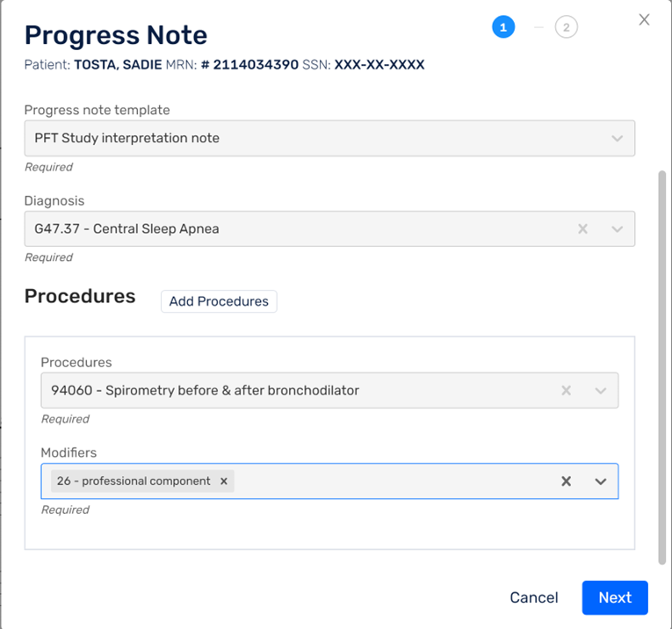Open the Procedures dropdown chevron
This screenshot has height=629, width=672.
pyautogui.click(x=601, y=390)
